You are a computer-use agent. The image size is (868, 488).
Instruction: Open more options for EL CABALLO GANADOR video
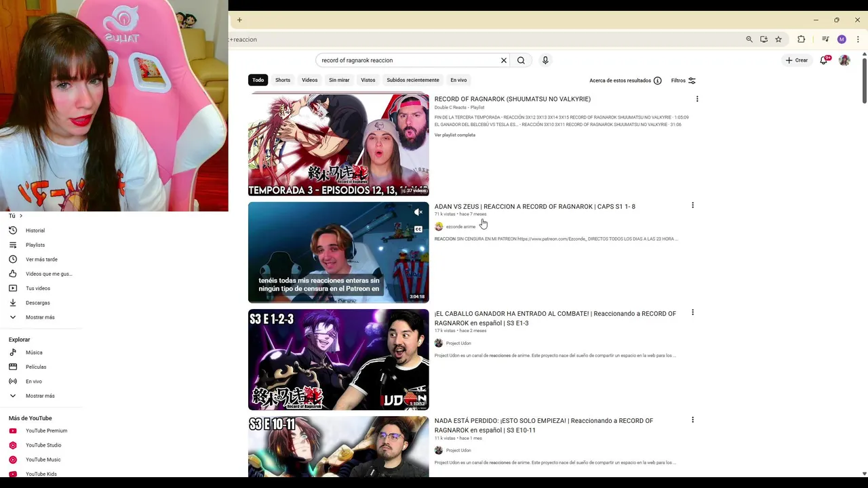pos(692,312)
